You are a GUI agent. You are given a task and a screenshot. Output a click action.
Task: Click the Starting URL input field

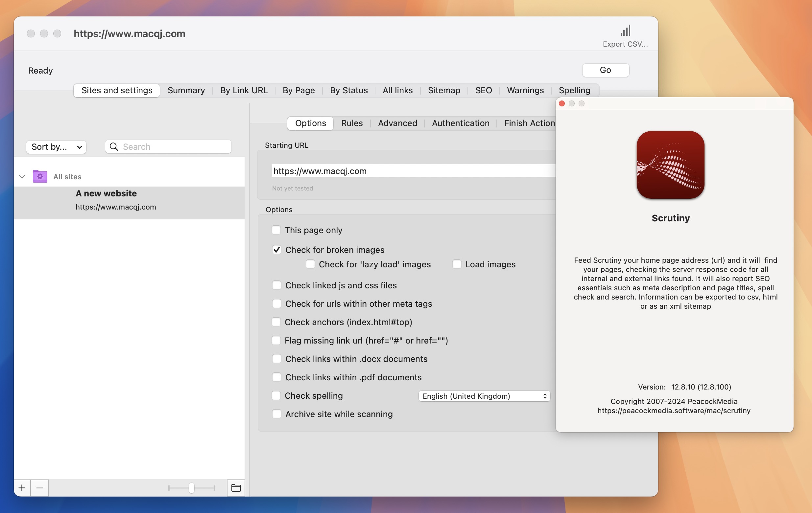coord(413,171)
